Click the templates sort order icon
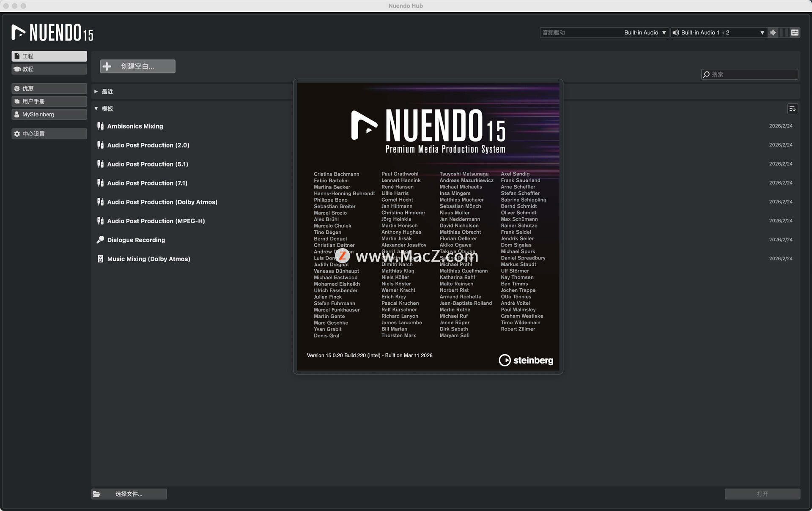812x511 pixels. tap(792, 109)
